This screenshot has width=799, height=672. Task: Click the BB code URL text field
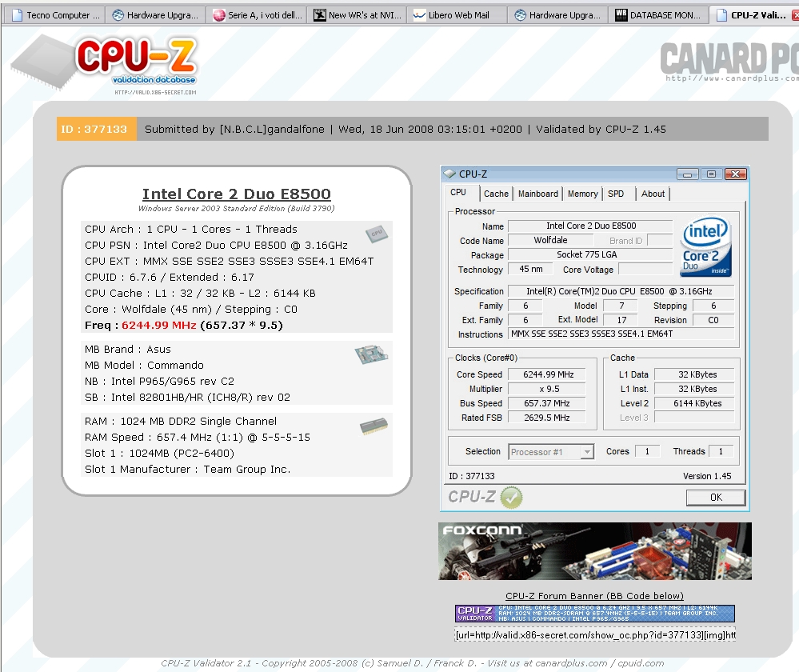click(595, 634)
